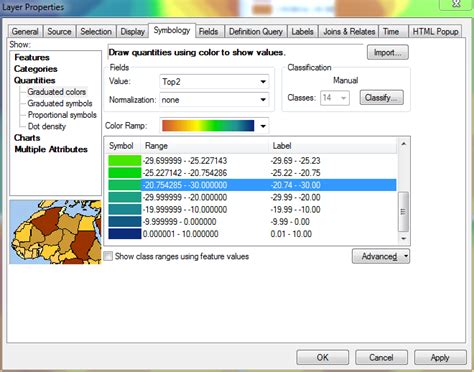The image size is (474, 372).
Task: Select Features in the Show list
Action: [32, 57]
